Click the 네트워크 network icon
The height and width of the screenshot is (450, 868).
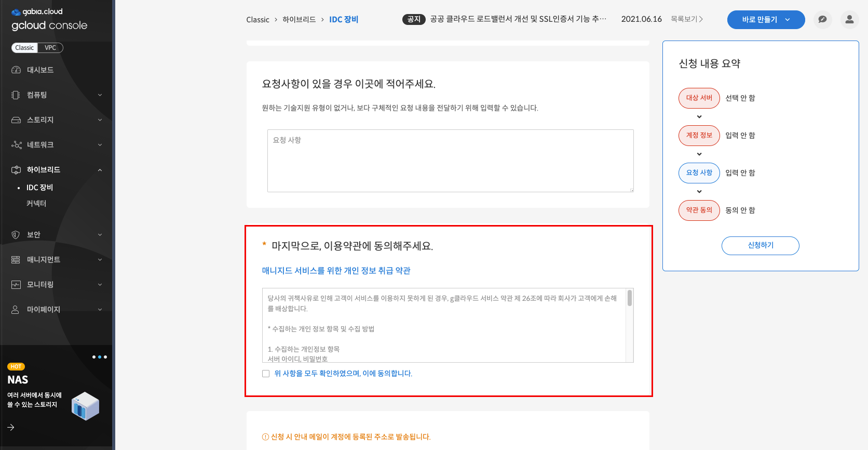16,145
